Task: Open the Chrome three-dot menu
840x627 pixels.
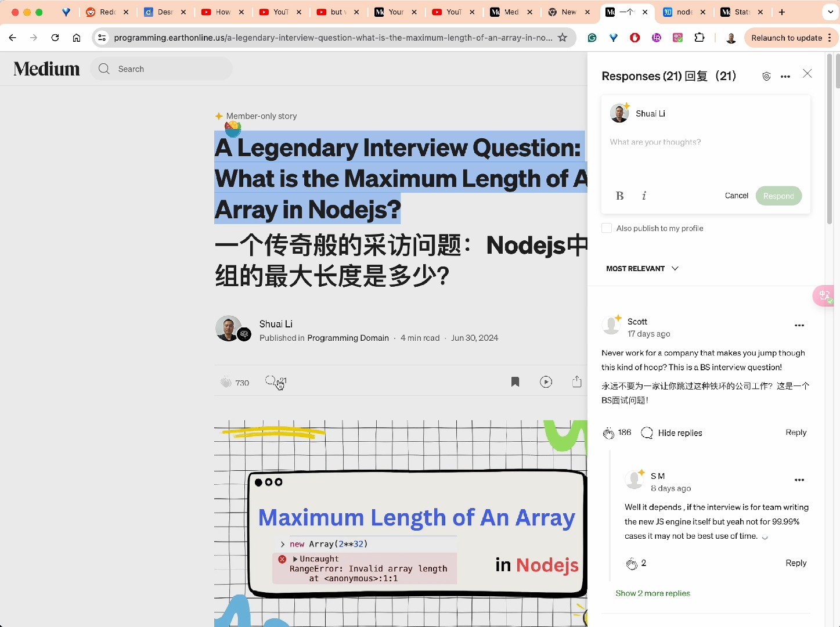Action: tap(830, 38)
